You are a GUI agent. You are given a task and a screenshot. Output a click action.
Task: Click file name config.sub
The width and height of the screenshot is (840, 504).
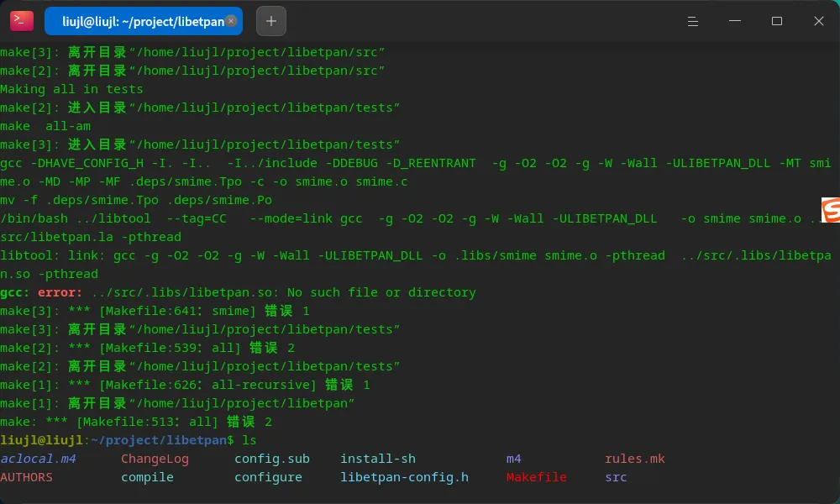[x=272, y=459]
